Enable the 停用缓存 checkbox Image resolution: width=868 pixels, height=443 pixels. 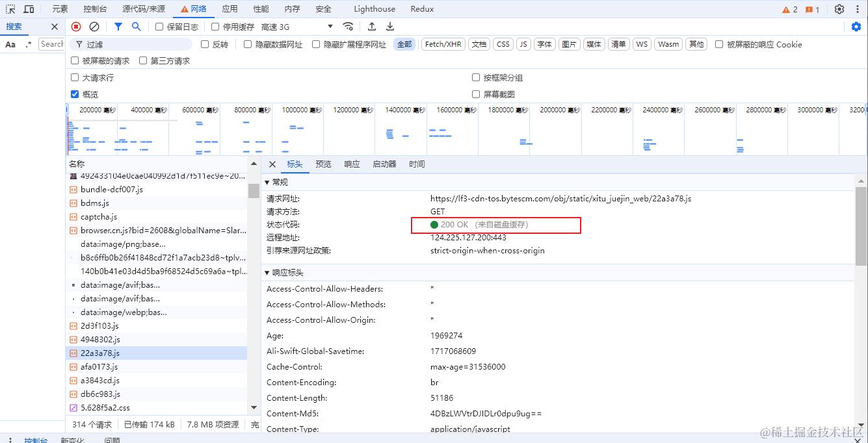tap(215, 27)
